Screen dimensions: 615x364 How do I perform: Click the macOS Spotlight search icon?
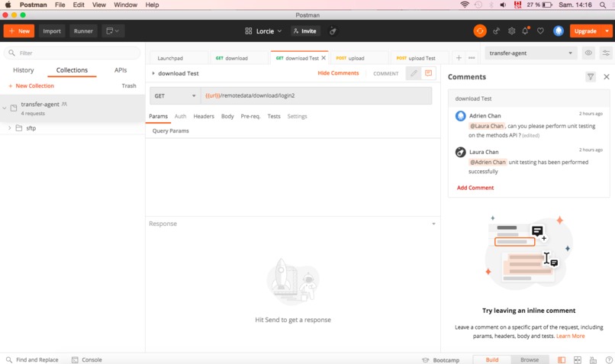tap(603, 5)
